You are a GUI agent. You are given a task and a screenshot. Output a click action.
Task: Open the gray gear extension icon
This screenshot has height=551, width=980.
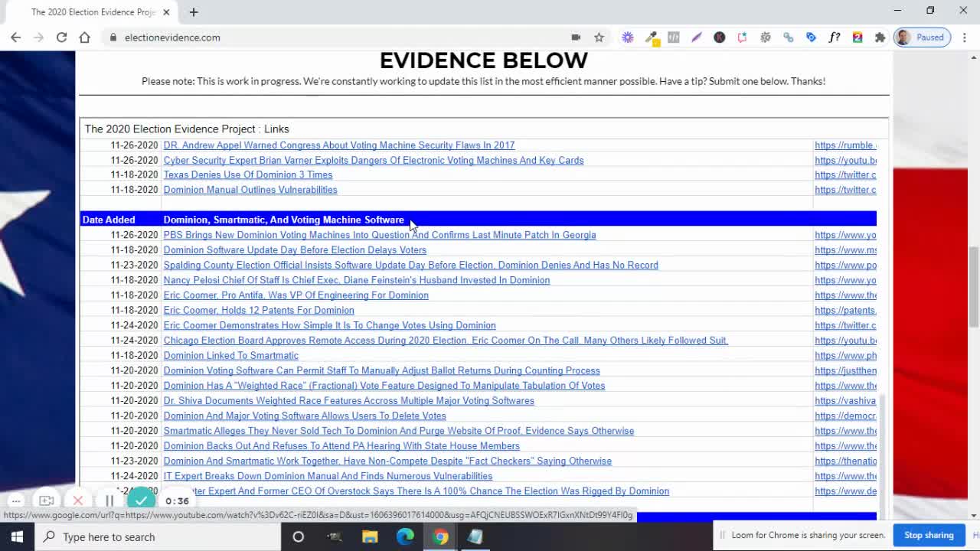pos(766,37)
